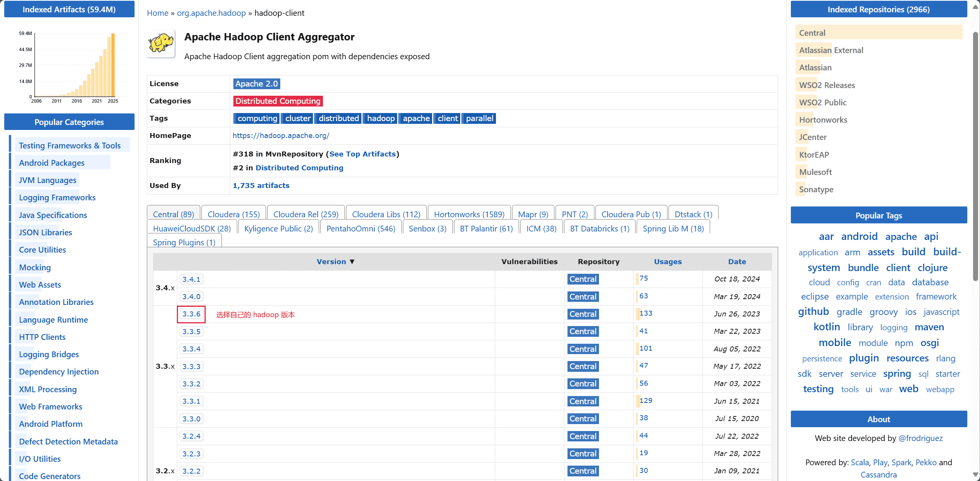The height and width of the screenshot is (481, 980).
Task: Open version 3.3.5 link
Action: 191,331
